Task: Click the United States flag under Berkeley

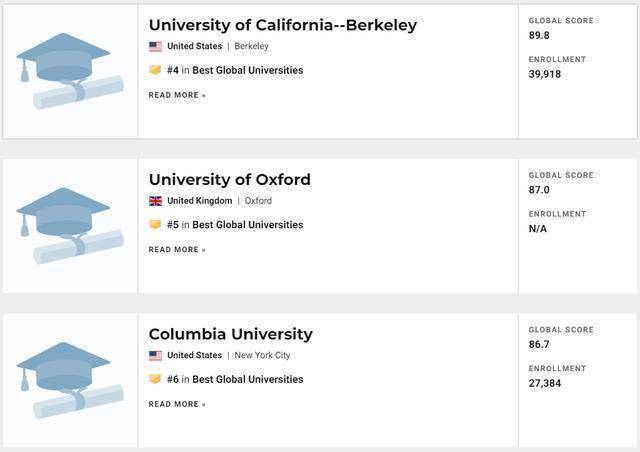Action: pyautogui.click(x=155, y=46)
